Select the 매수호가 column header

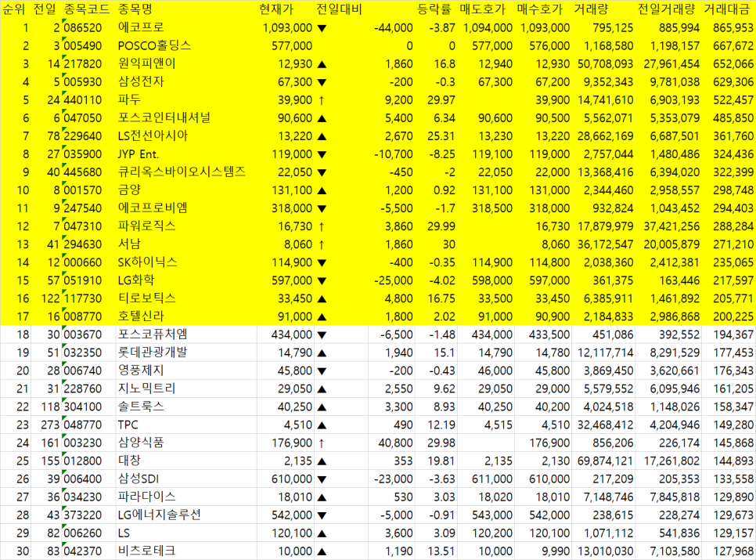coord(540,9)
